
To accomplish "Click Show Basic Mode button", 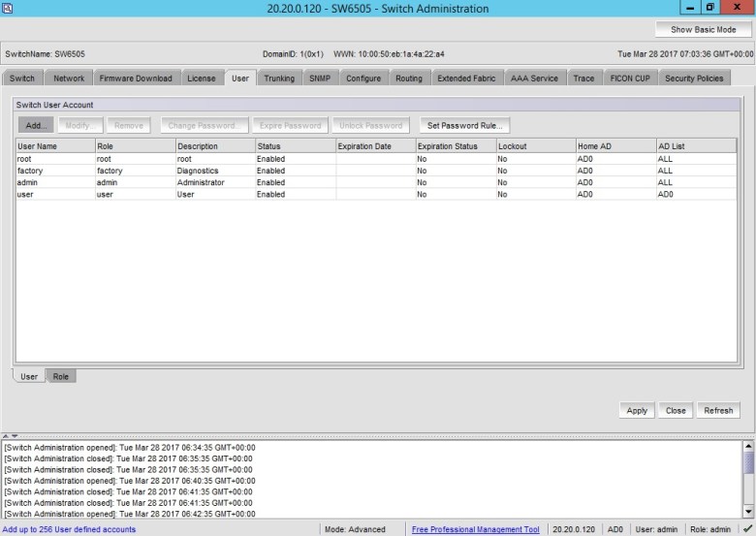I will coord(703,30).
